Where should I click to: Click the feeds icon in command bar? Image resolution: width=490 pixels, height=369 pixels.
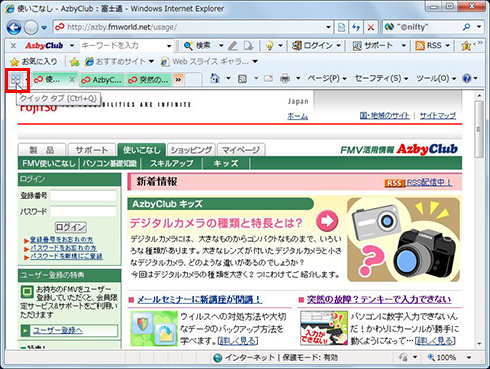(242, 79)
